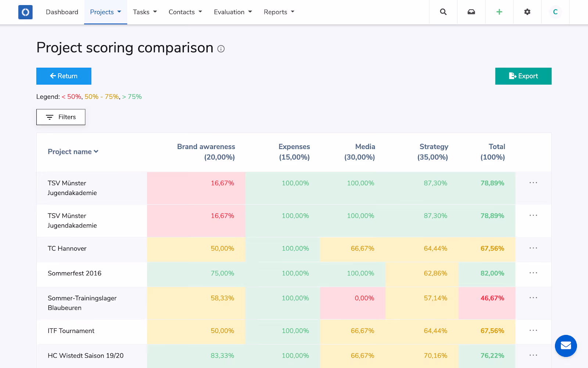Open the Filters button
Image resolution: width=588 pixels, height=368 pixels.
point(61,117)
